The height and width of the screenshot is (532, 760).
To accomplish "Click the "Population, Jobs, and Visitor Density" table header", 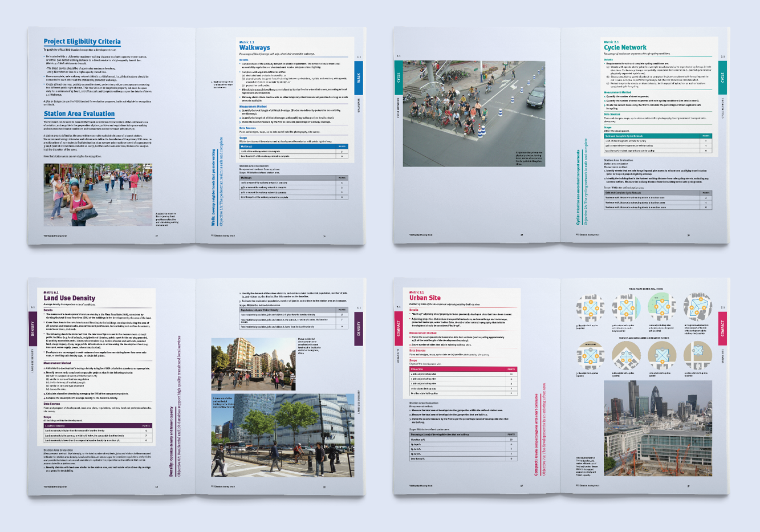I will (294, 310).
